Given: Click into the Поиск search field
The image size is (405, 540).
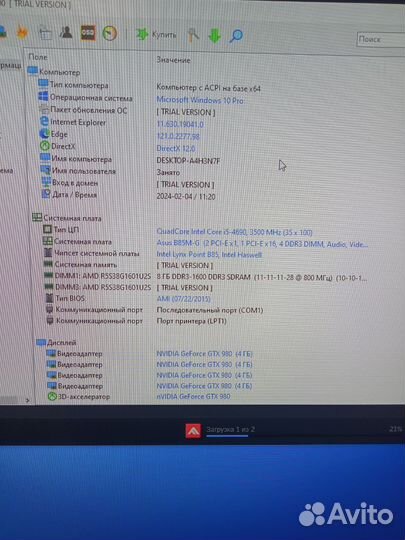Looking at the screenshot, I should click(381, 39).
